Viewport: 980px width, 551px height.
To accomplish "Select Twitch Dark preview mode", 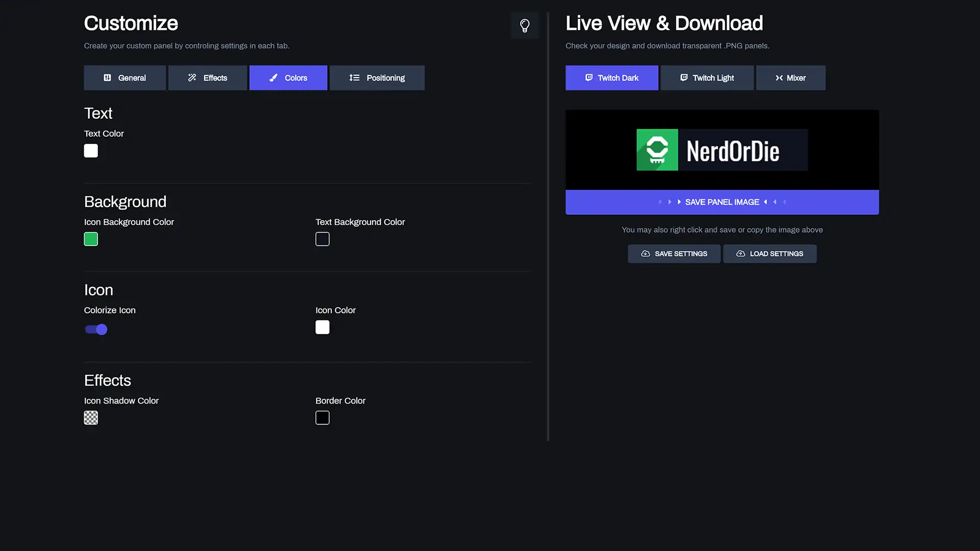I will click(612, 78).
